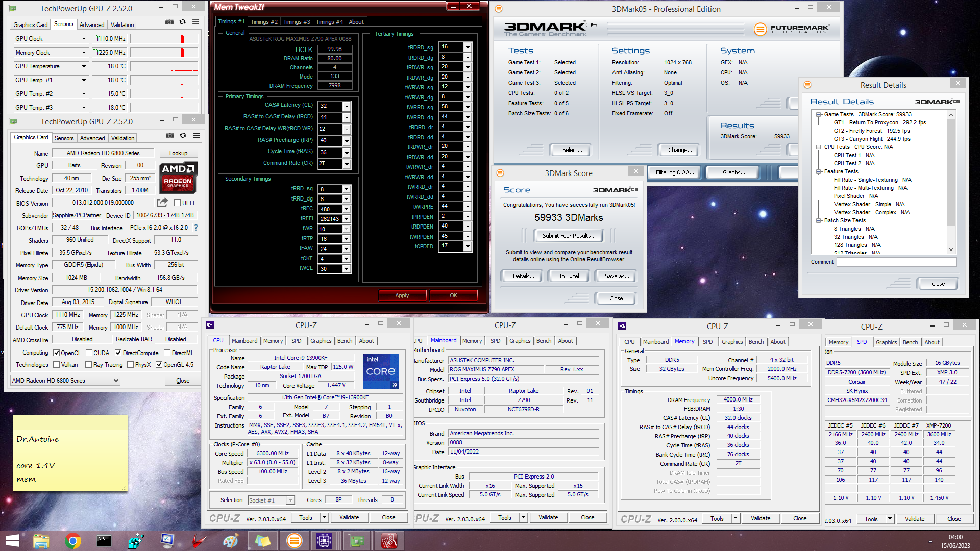
Task: Open Google Chrome from the taskbar
Action: 72,541
